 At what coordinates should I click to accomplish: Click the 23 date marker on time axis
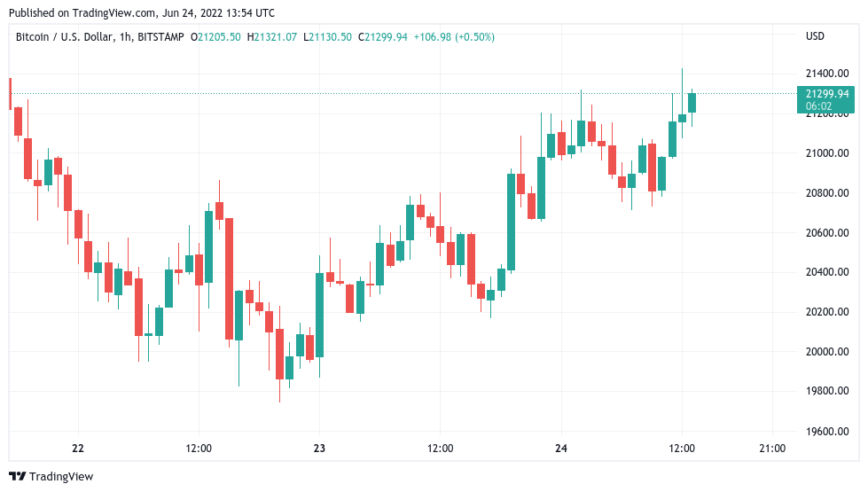pyautogui.click(x=319, y=448)
